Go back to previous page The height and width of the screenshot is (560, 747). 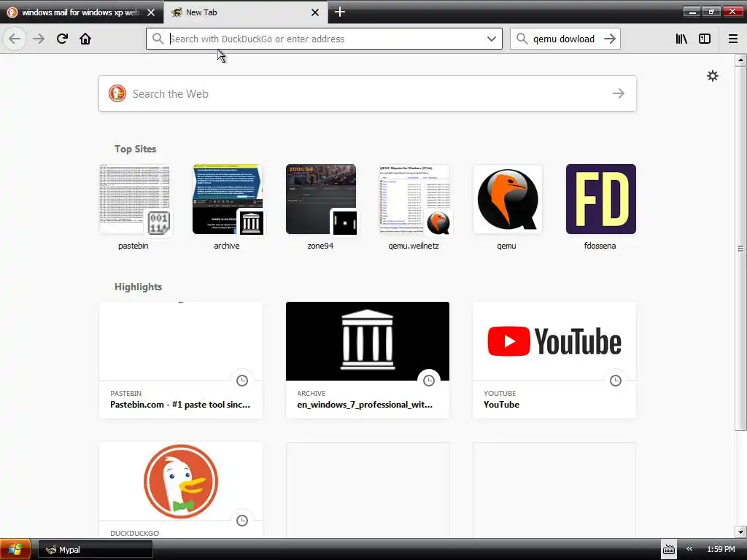(15, 39)
